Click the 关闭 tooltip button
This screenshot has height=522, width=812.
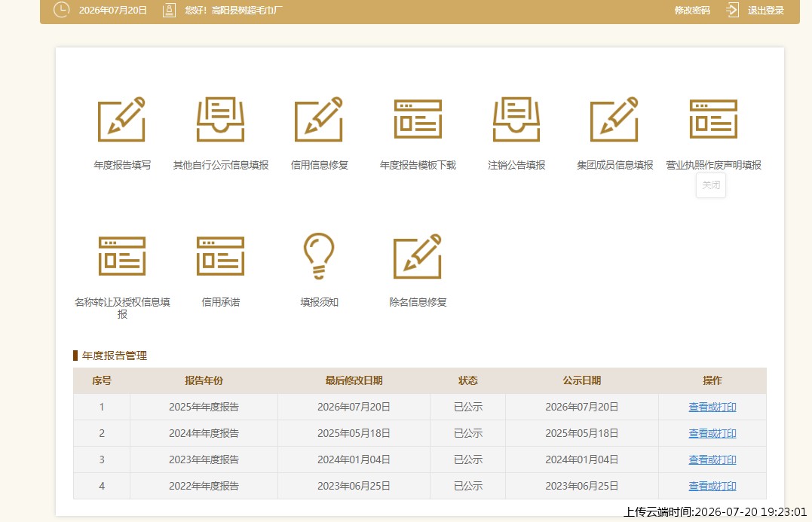711,185
